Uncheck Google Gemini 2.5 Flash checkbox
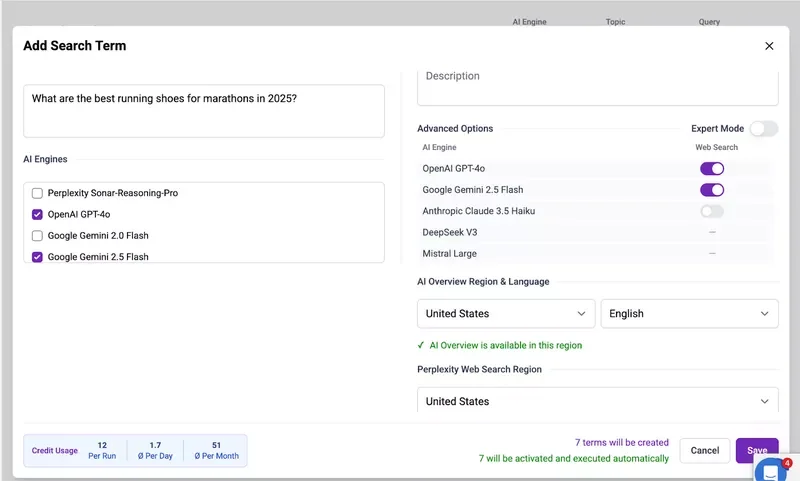This screenshot has width=800, height=481. point(38,257)
